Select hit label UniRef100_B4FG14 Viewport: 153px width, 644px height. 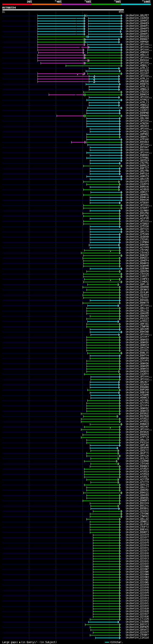point(137,174)
